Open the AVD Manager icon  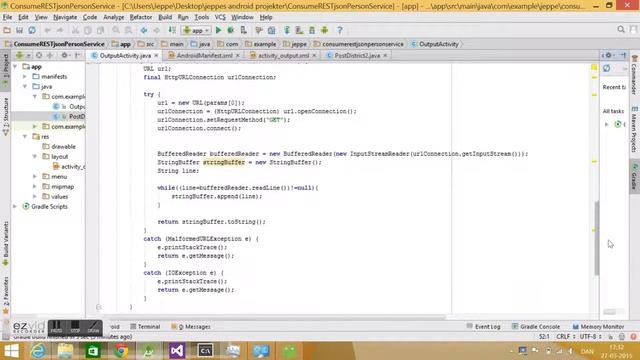pos(299,30)
